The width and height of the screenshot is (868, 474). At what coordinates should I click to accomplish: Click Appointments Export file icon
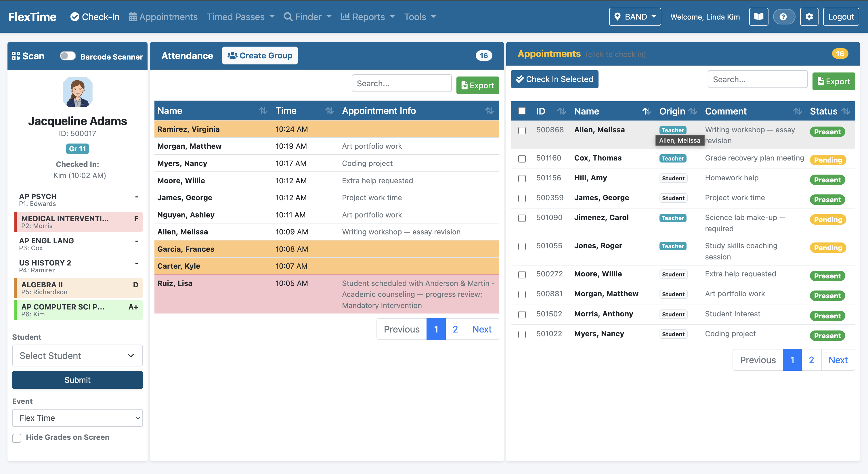[821, 81]
